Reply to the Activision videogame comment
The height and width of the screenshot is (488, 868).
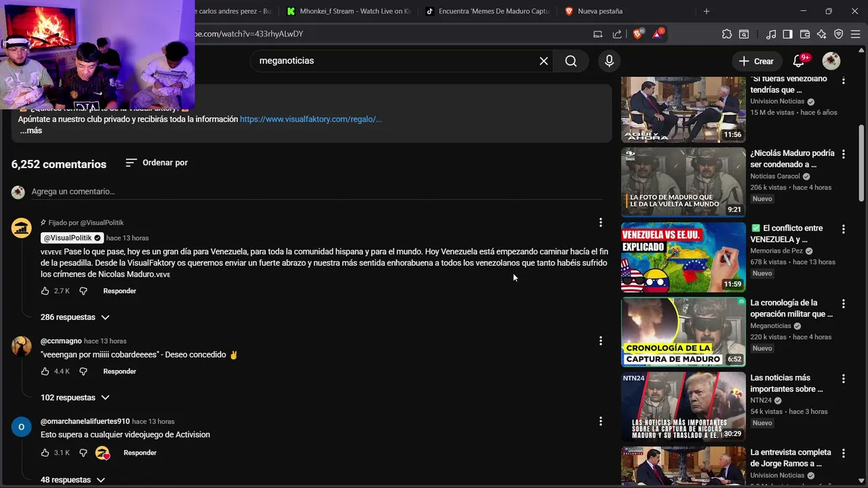click(140, 453)
